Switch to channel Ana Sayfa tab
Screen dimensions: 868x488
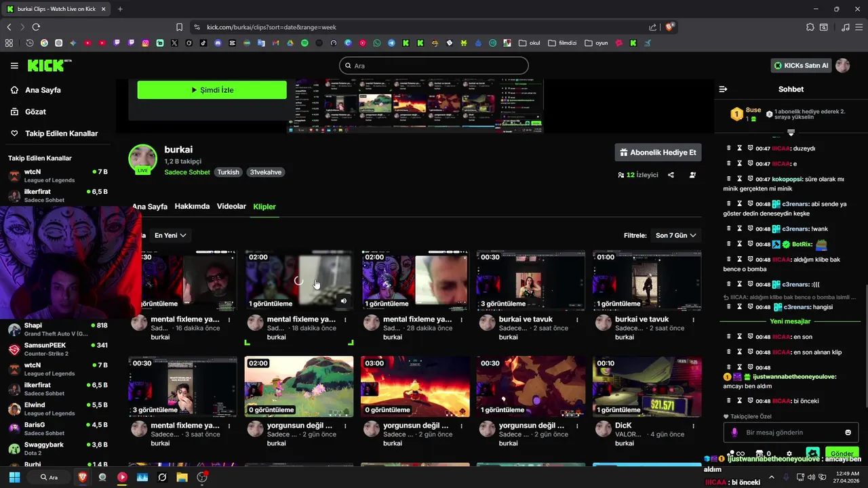point(149,206)
